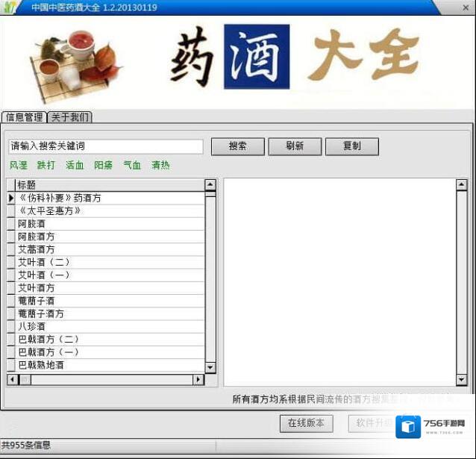
Task: Open the 关于我们 tab
Action: coord(70,117)
